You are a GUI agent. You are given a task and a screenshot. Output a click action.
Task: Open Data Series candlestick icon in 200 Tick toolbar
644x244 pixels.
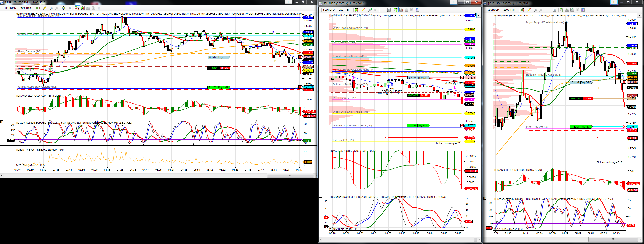[x=401, y=10]
